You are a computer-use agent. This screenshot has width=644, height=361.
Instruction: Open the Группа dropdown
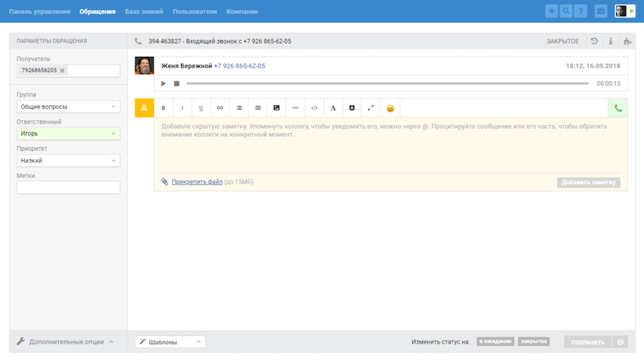(x=68, y=106)
